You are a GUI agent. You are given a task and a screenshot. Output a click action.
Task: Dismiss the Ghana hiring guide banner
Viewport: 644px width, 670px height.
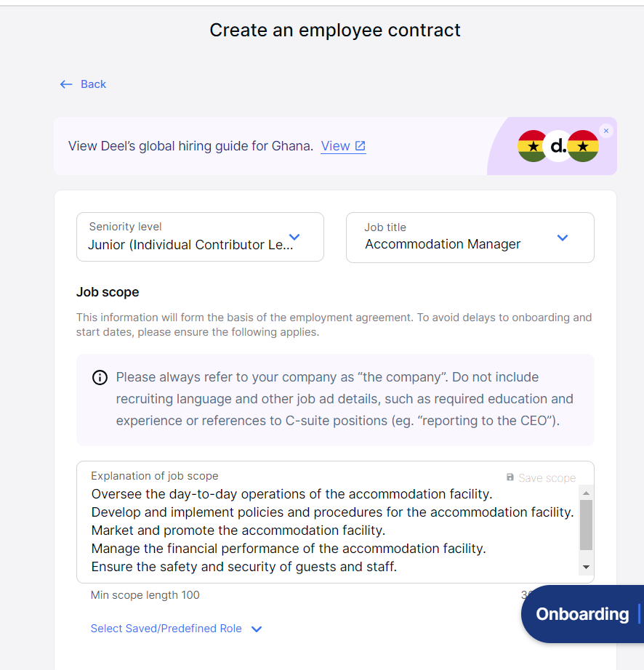click(x=606, y=131)
